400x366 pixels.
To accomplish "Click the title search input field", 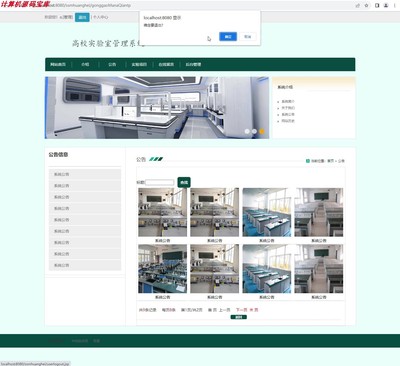I will 160,182.
